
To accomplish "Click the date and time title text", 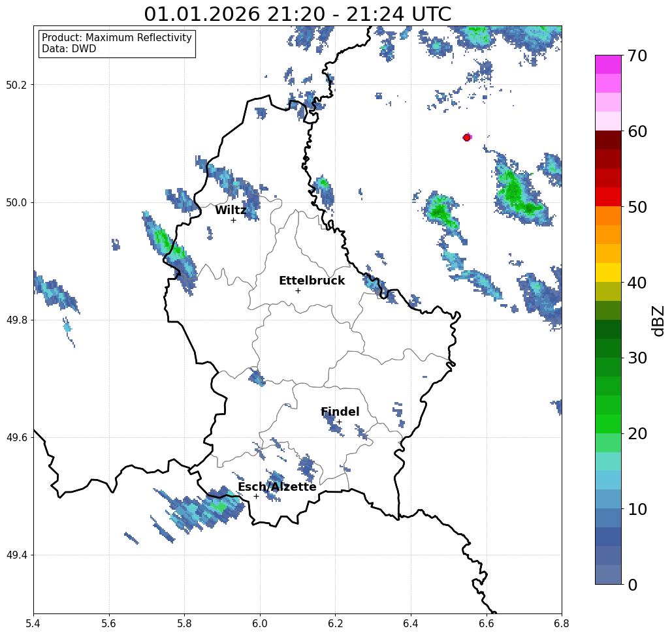I will point(297,14).
